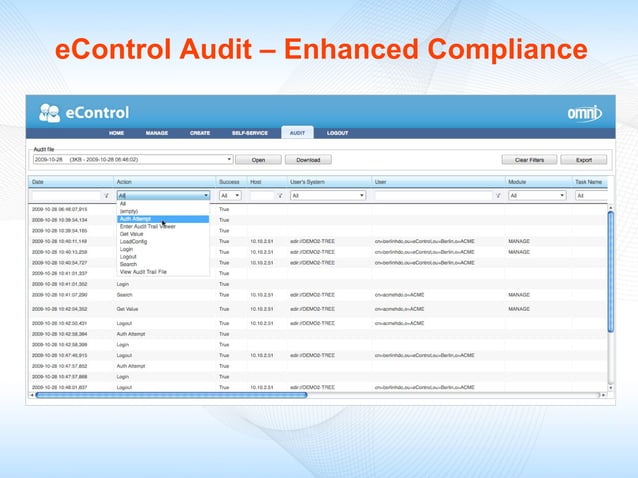This screenshot has width=638, height=478.
Task: Click the horizontal scrollbar thumb
Action: tap(171, 395)
